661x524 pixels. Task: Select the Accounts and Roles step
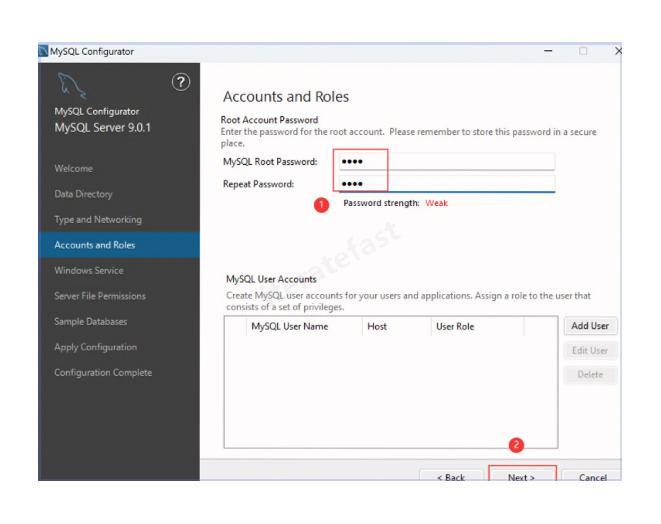119,245
